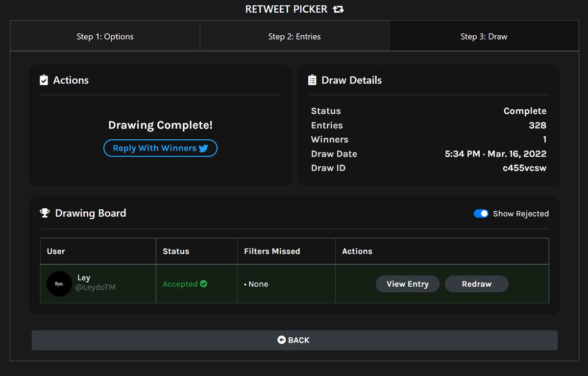Switch to Step 2: Entries tab
The width and height of the screenshot is (588, 376).
click(x=294, y=36)
